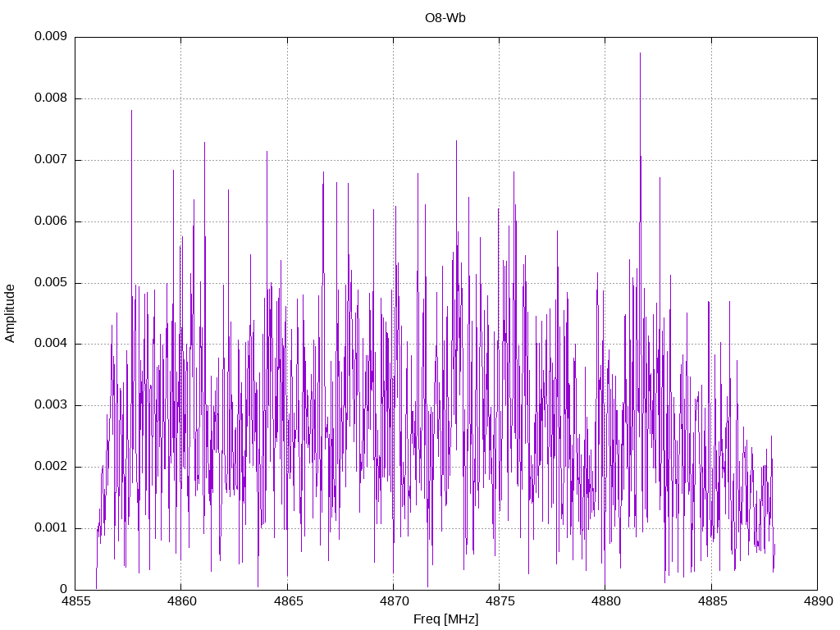Click the 0.003 y-axis tick label
This screenshot has width=840, height=630.
[x=50, y=405]
